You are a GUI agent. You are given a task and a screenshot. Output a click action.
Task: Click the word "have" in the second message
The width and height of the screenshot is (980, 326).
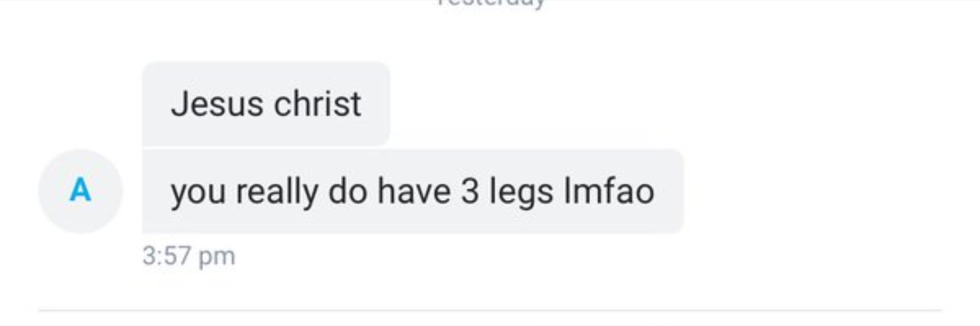[x=414, y=191]
